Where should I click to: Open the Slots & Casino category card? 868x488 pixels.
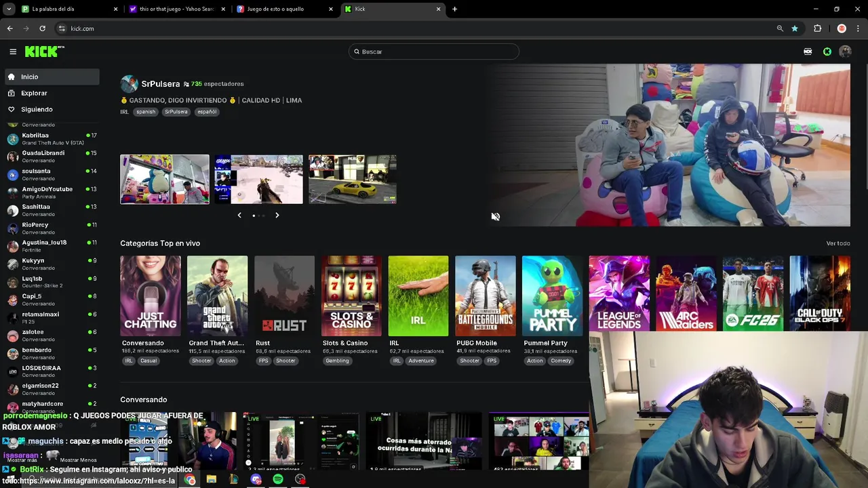[x=351, y=296]
